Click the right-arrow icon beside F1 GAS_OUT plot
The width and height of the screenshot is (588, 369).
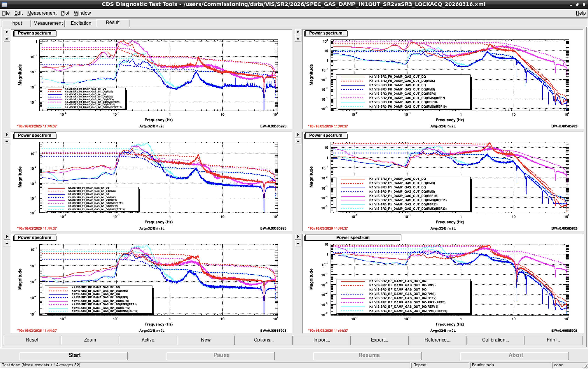pos(298,134)
